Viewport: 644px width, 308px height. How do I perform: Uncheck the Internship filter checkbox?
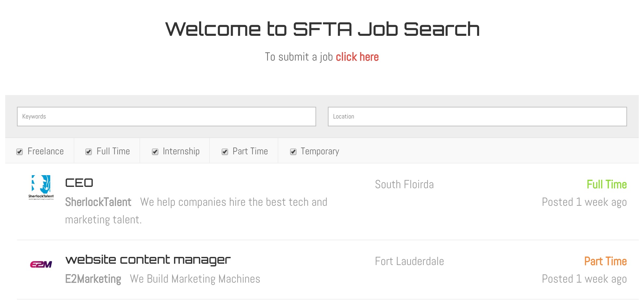pyautogui.click(x=155, y=152)
